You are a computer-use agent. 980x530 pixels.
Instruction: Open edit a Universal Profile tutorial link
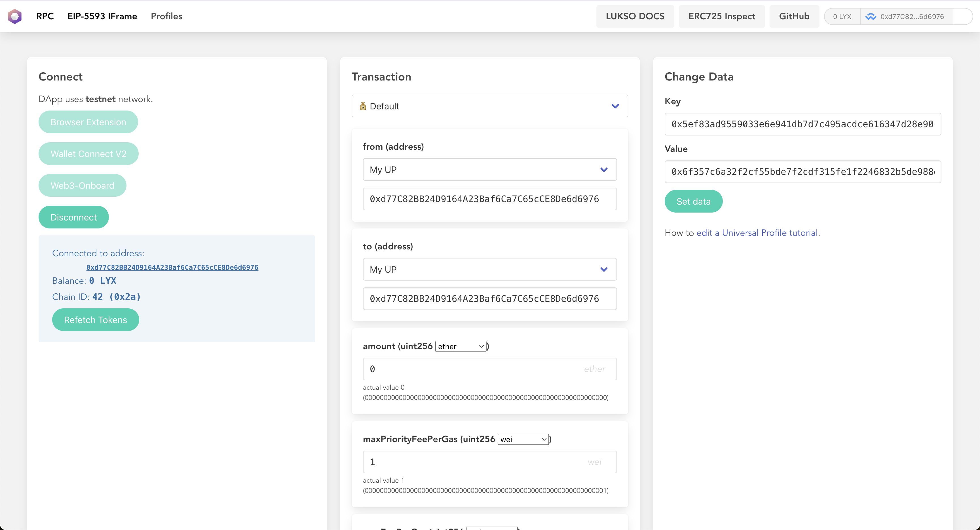pos(757,233)
